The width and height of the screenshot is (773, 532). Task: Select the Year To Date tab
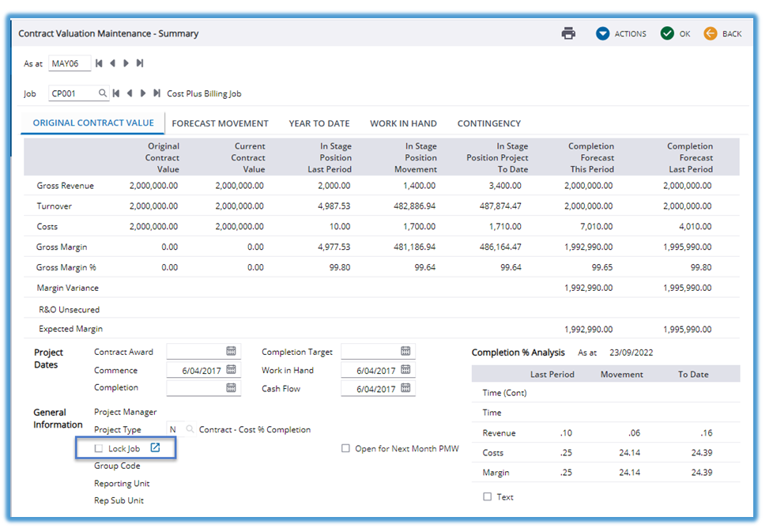click(319, 123)
